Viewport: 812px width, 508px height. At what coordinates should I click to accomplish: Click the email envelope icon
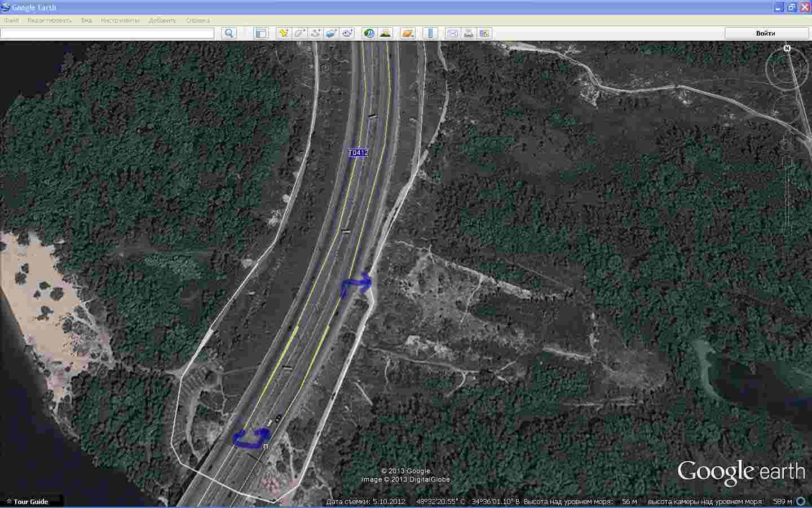click(452, 33)
